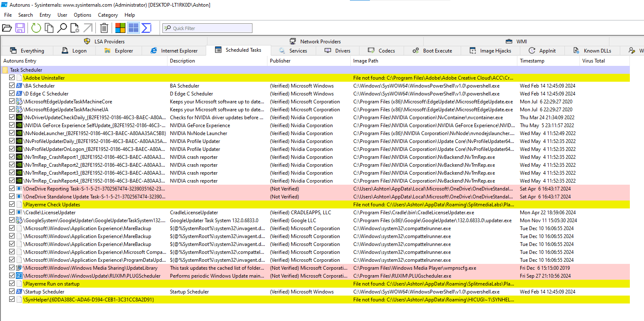Image resolution: width=644 pixels, height=321 pixels.
Task: Click the NVIDIA icon of NvDriverUpdateCheckDaily
Action: click(19, 118)
